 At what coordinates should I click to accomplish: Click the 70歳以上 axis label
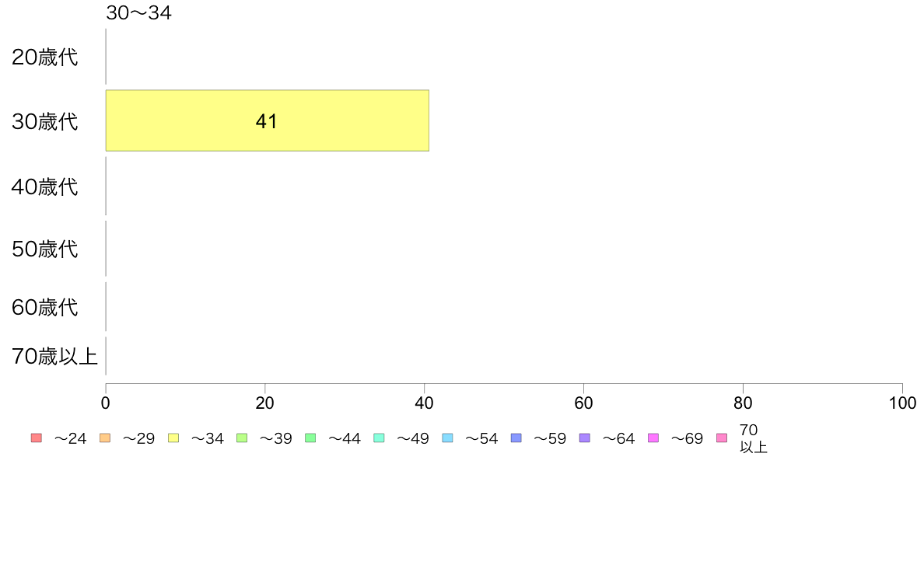click(54, 357)
